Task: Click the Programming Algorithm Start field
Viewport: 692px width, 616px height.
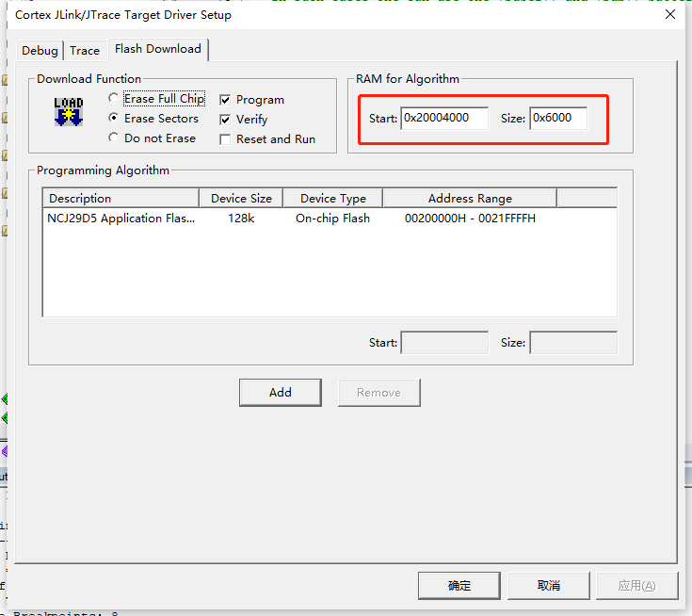Action: coord(444,343)
